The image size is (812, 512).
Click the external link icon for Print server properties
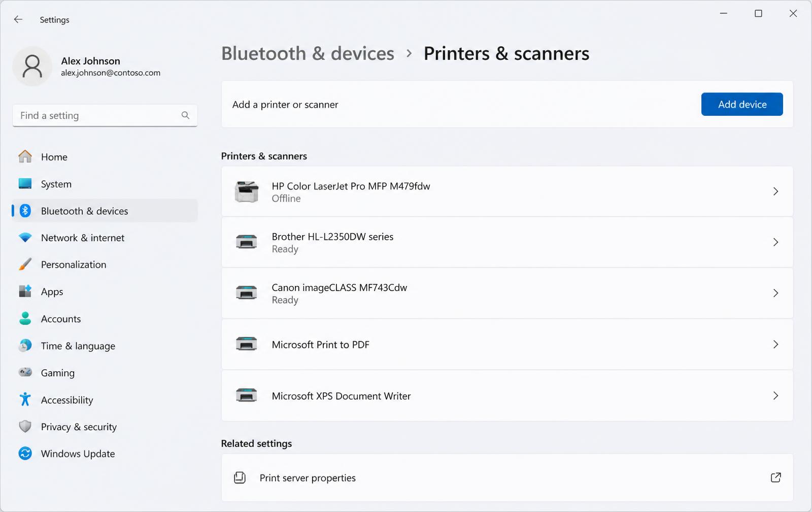tap(775, 477)
